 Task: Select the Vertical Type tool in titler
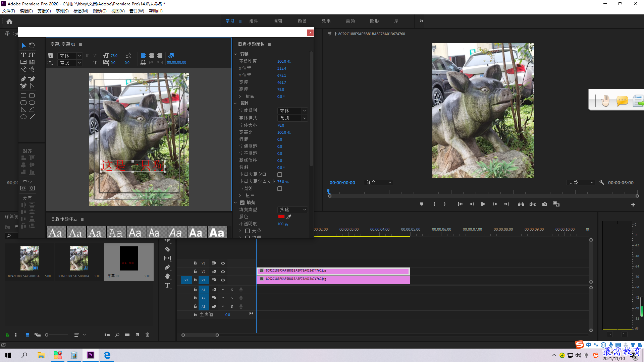pyautogui.click(x=32, y=55)
